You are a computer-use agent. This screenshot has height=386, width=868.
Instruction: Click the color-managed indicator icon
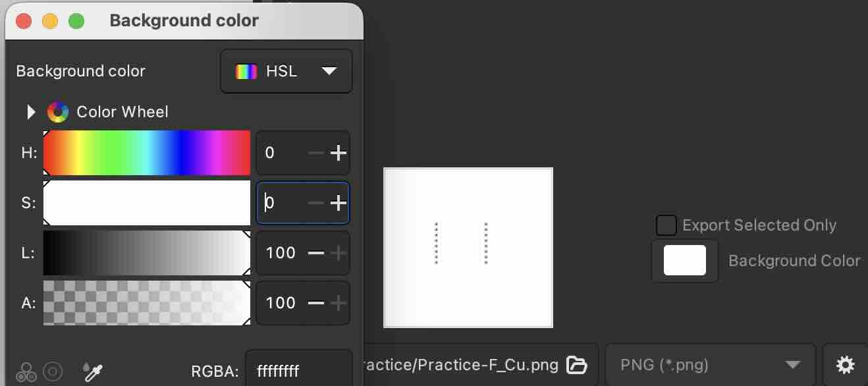tap(26, 373)
